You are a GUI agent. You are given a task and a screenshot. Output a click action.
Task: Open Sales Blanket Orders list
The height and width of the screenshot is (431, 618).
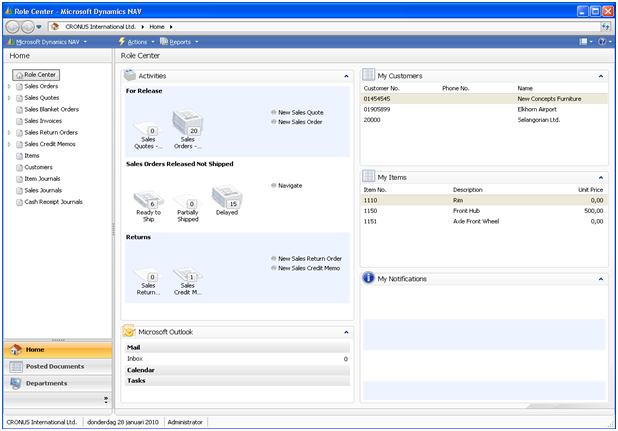tap(51, 110)
